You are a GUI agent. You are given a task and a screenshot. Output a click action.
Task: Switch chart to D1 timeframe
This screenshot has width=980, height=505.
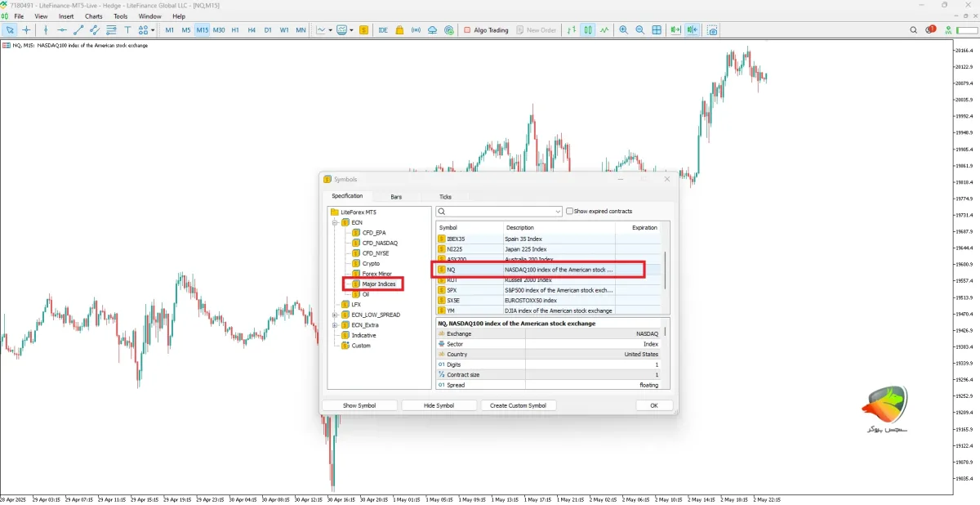click(268, 30)
